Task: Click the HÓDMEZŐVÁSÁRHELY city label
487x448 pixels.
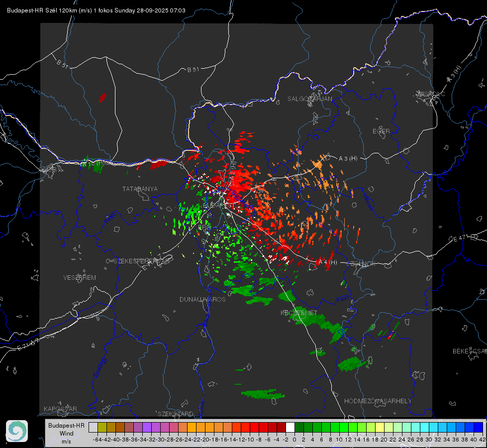Action: (x=378, y=401)
